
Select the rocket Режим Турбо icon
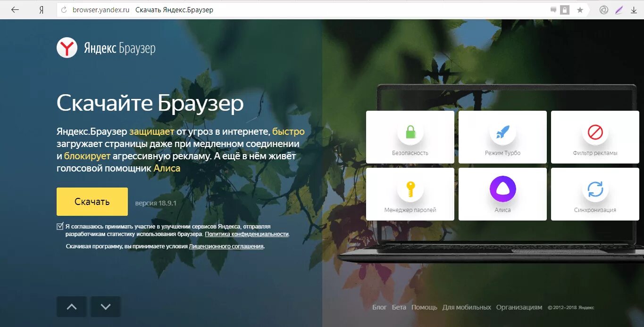(502, 132)
